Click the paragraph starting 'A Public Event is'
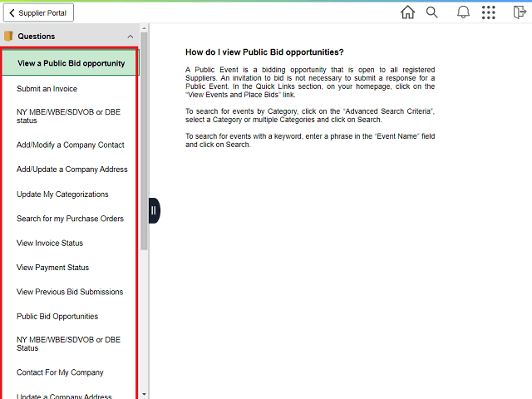532x399 pixels. [x=310, y=82]
